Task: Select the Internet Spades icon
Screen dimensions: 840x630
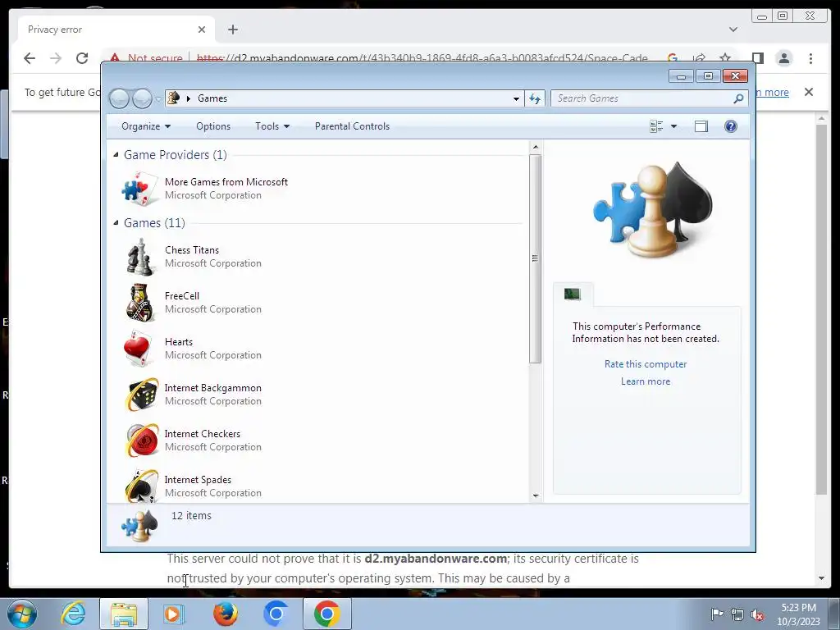Action: pyautogui.click(x=141, y=486)
